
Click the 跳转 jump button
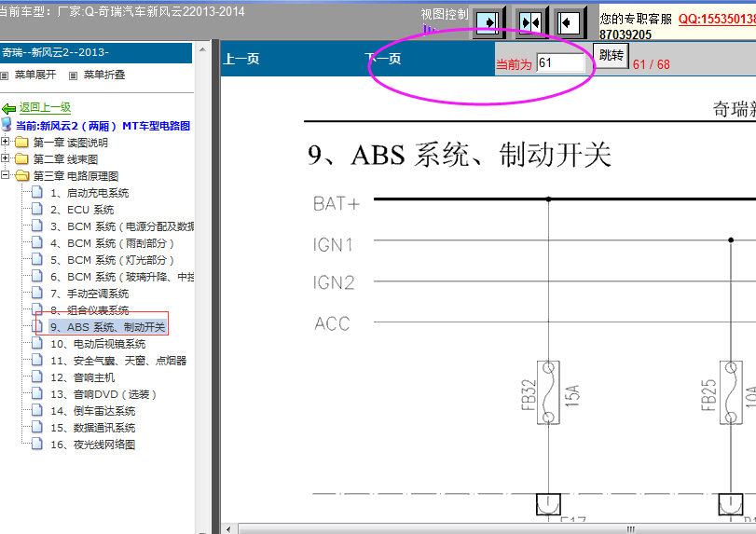point(611,55)
